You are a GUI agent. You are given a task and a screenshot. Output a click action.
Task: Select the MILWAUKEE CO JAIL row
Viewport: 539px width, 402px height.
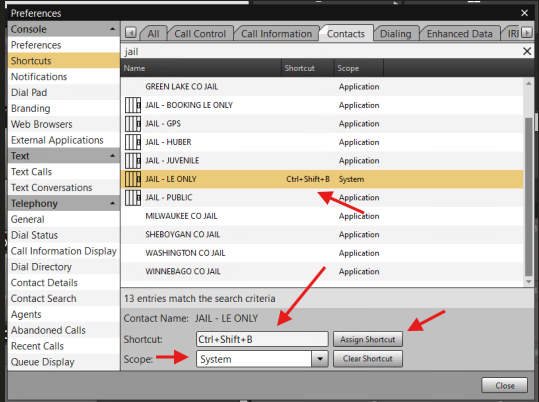click(x=322, y=216)
